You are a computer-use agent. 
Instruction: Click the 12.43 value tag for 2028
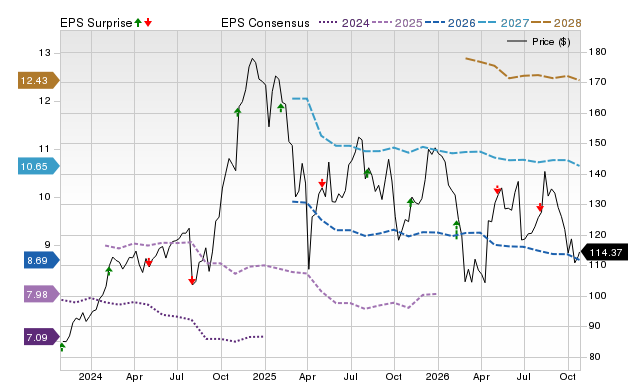(x=39, y=80)
